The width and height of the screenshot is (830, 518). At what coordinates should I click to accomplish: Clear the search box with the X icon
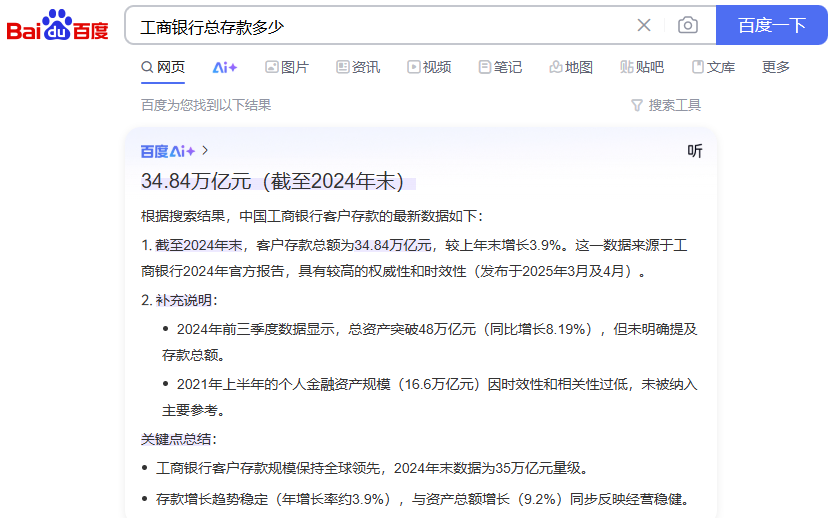[644, 25]
